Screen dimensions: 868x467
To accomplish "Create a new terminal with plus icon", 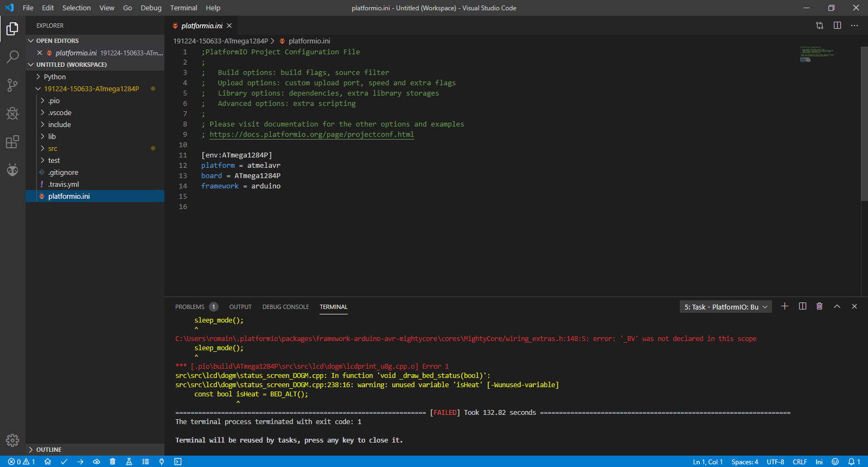I will [x=784, y=306].
